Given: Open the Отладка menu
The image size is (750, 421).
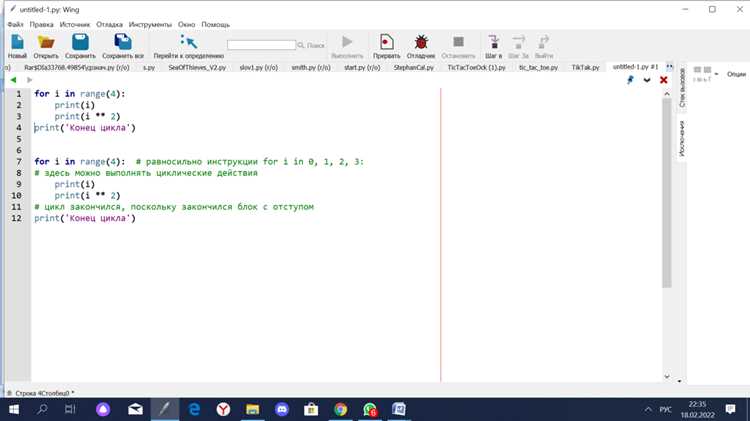Looking at the screenshot, I should pyautogui.click(x=110, y=24).
